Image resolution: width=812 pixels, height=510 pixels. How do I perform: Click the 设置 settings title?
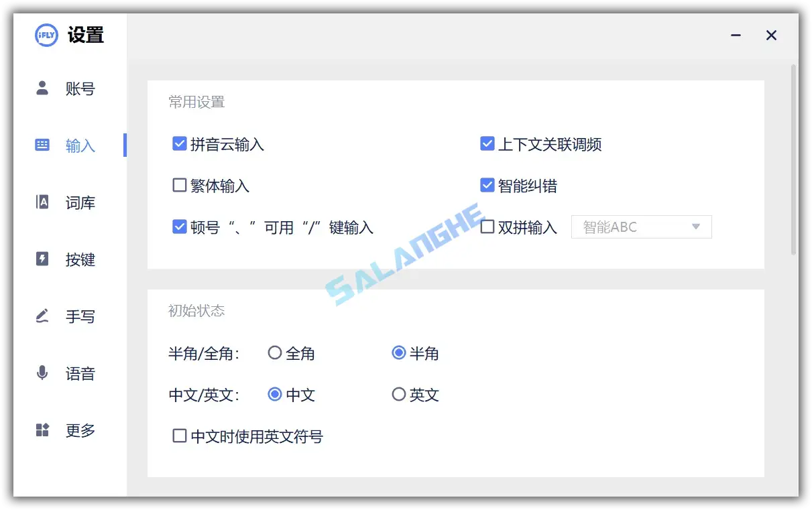[x=83, y=35]
